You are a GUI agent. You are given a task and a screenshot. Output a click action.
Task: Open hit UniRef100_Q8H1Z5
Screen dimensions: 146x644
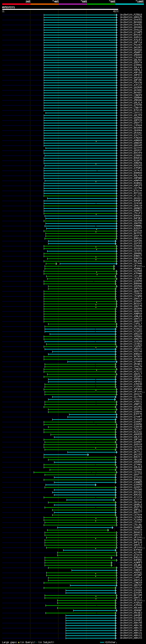pos(131,17)
